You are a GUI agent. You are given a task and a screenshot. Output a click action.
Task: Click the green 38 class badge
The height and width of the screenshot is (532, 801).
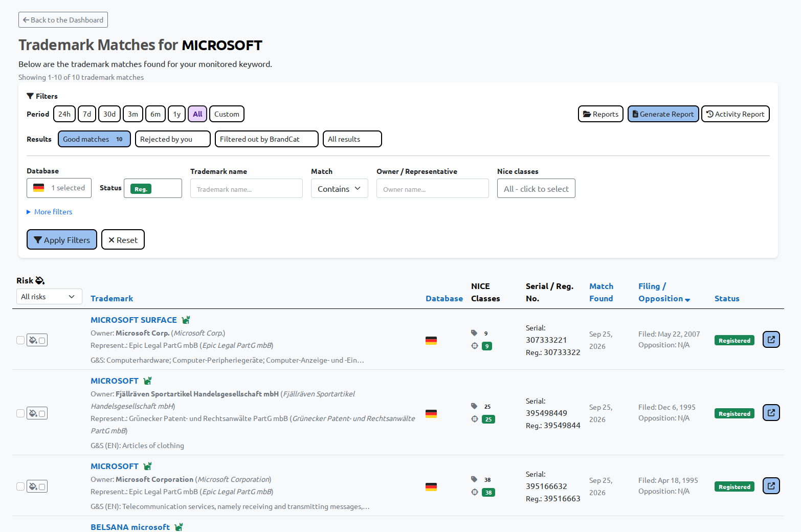pos(488,493)
